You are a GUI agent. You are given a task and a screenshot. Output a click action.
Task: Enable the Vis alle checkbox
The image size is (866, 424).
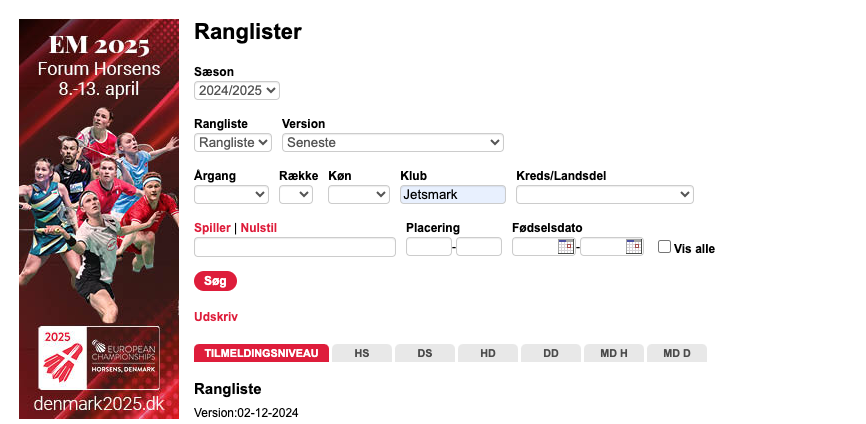point(664,247)
